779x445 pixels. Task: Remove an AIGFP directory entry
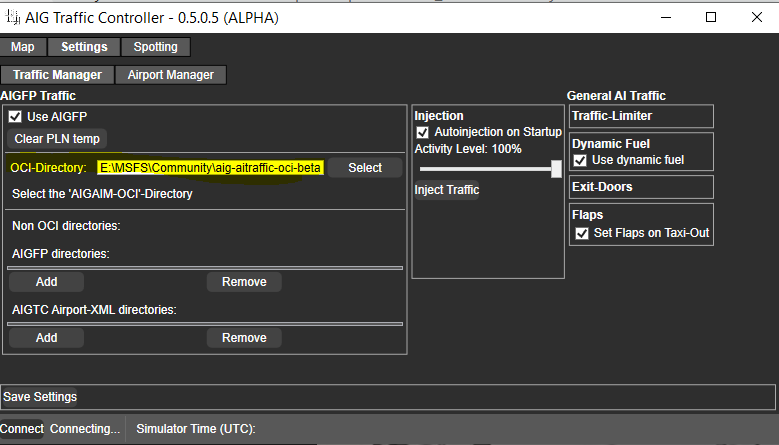(x=244, y=282)
